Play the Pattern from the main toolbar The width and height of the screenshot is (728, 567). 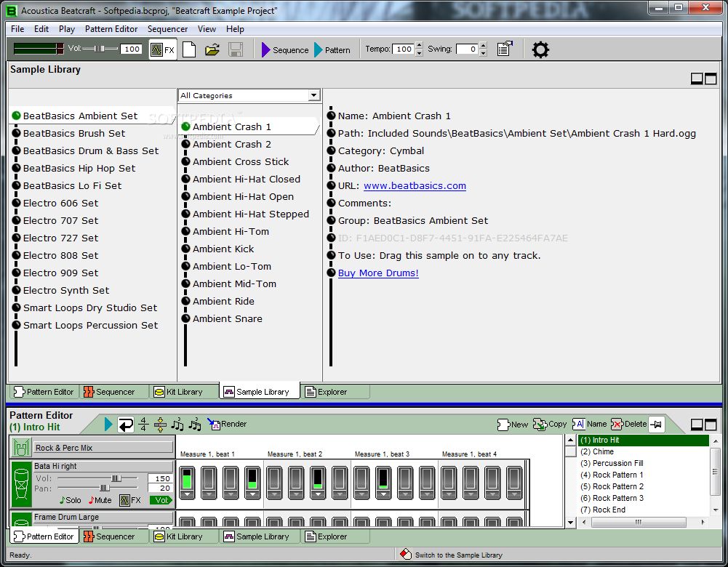[x=332, y=49]
